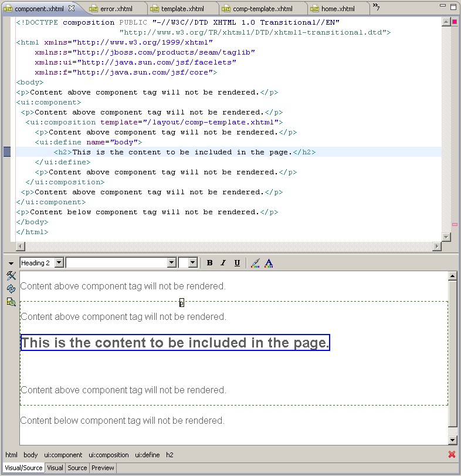The width and height of the screenshot is (461, 476).
Task: Pick the background highlight color
Action: click(x=255, y=263)
